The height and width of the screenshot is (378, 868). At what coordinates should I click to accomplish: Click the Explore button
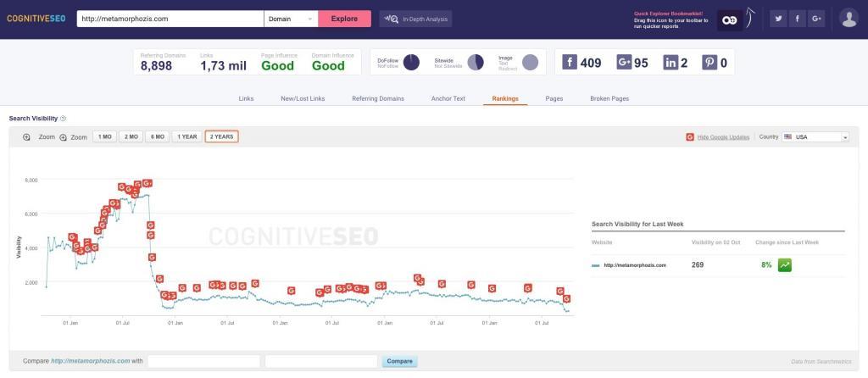point(344,19)
